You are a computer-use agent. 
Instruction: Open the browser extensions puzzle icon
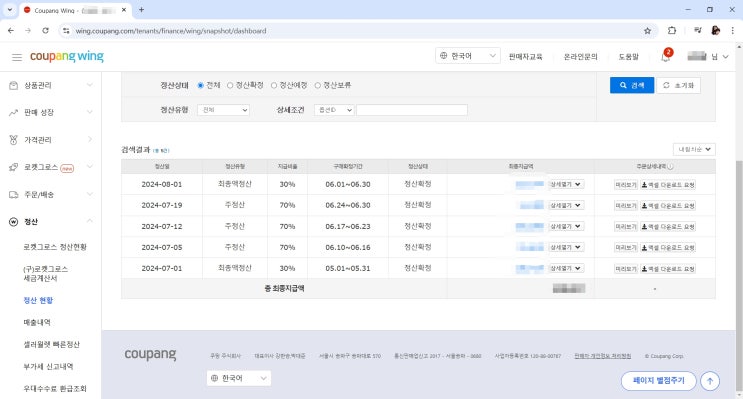pos(672,30)
